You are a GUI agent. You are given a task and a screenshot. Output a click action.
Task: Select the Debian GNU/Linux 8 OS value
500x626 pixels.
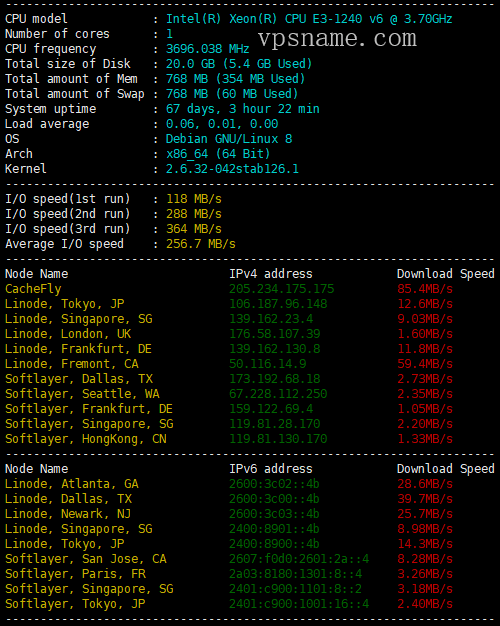[x=229, y=139]
